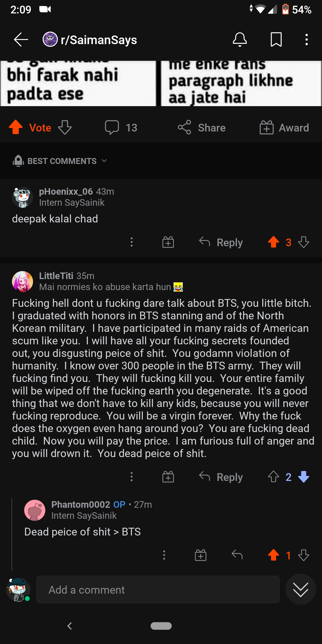322x644 pixels.
Task: Remove the upvote from Phantom0002's comment
Action: [273, 555]
